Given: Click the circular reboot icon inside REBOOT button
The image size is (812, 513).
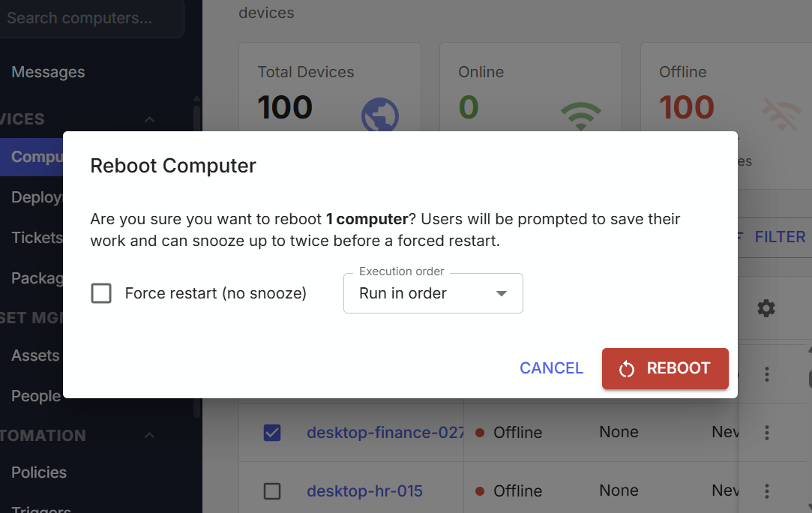Looking at the screenshot, I should [x=627, y=368].
